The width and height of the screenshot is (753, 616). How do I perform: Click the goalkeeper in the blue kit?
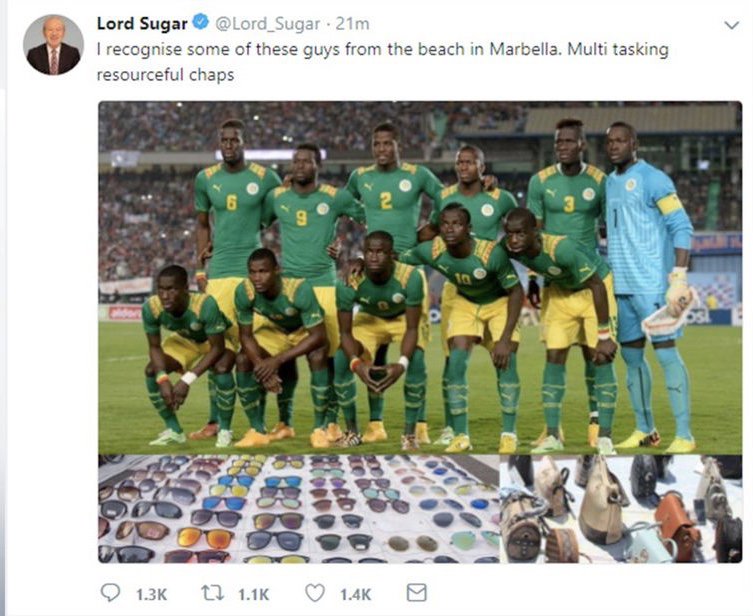pos(648,280)
